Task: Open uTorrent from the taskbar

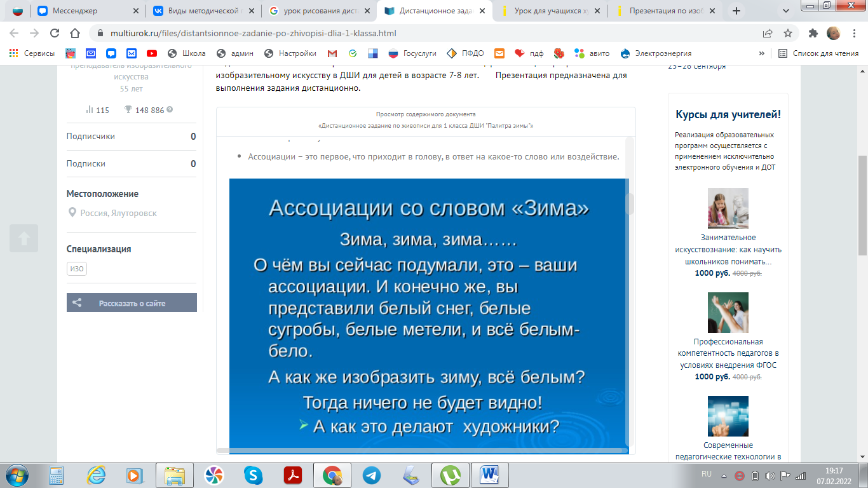Action: point(451,475)
